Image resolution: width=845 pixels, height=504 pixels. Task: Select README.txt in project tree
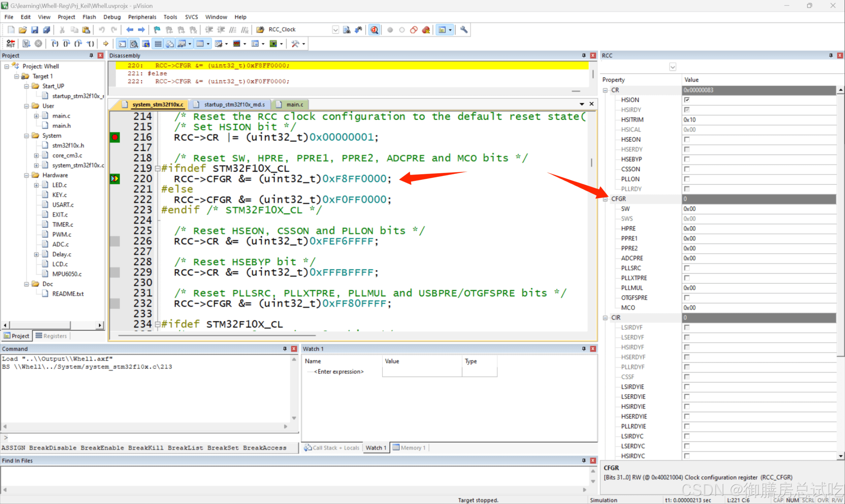click(68, 294)
